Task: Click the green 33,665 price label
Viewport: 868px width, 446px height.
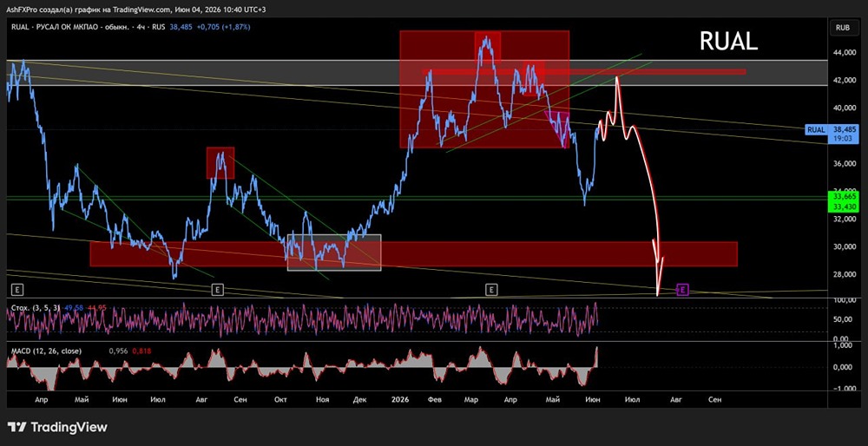Action: pyautogui.click(x=843, y=196)
